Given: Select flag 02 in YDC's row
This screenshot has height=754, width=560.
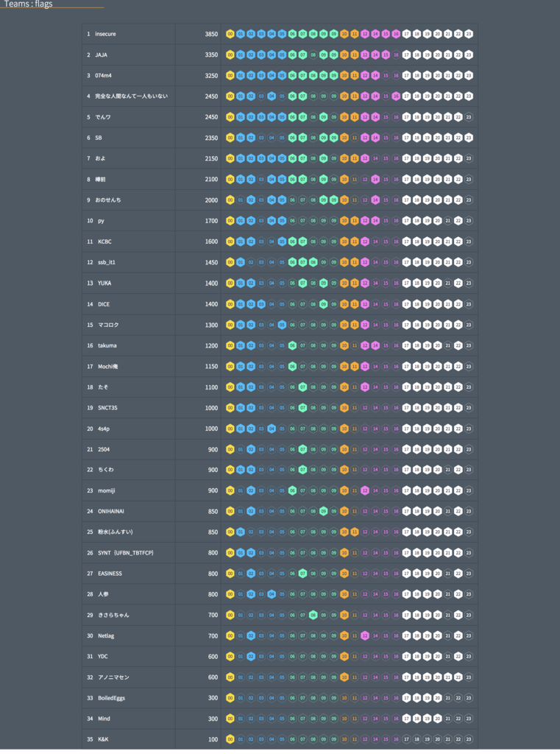Looking at the screenshot, I should click(251, 656).
